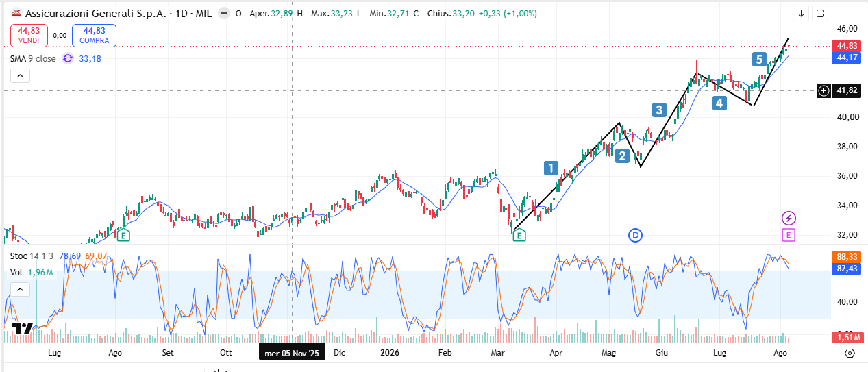Image resolution: width=868 pixels, height=372 pixels.
Task: Click the Feb label on the time axis
Action: (444, 354)
